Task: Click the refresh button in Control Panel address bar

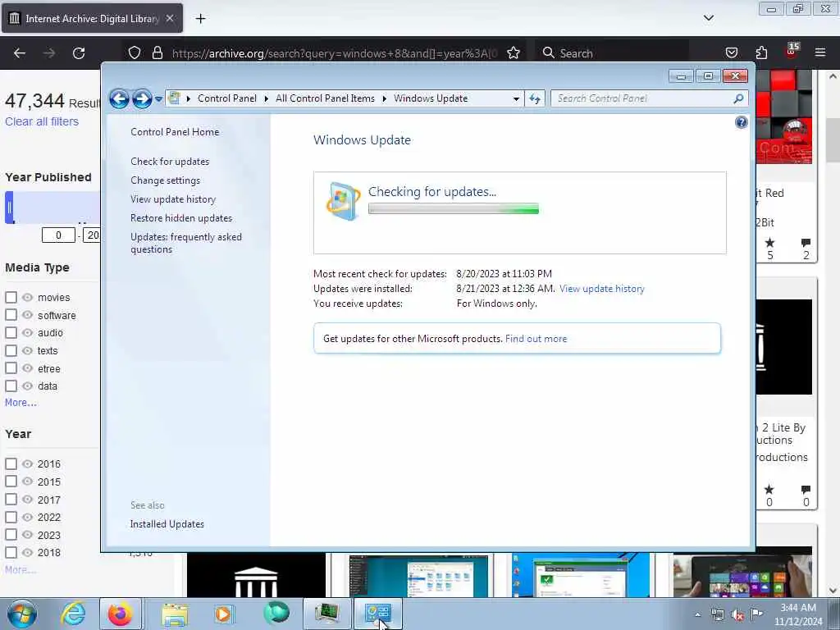Action: (x=535, y=98)
